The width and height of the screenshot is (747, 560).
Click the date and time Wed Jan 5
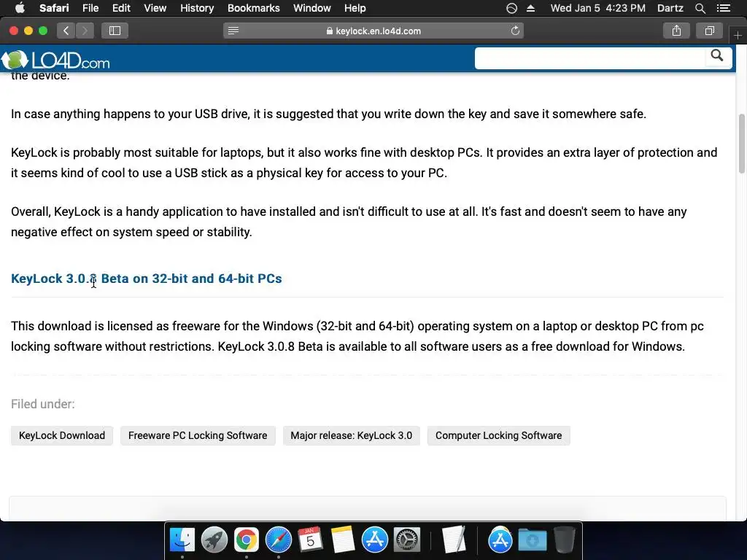point(598,8)
